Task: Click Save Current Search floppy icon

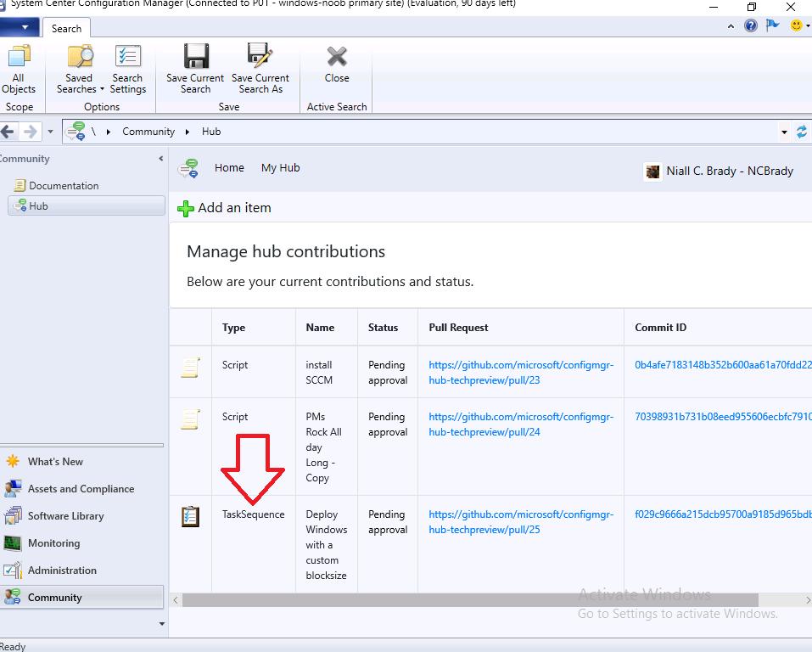Action: point(196,56)
